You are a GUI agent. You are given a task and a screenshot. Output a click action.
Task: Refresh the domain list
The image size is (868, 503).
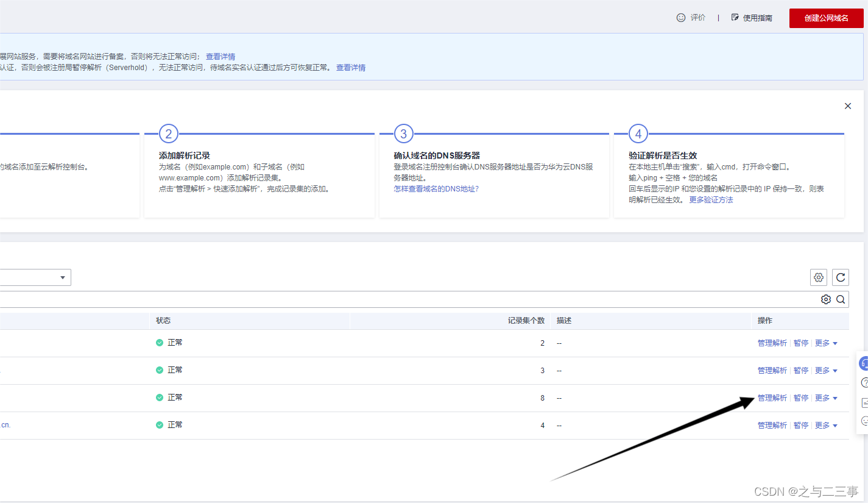[x=841, y=277]
